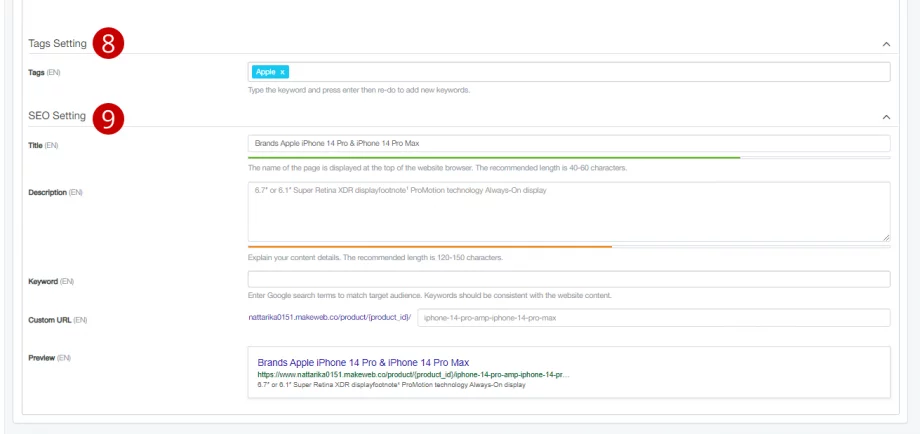Collapse the SEO Setting section
Viewport: 920px width, 434px height.
(x=886, y=117)
